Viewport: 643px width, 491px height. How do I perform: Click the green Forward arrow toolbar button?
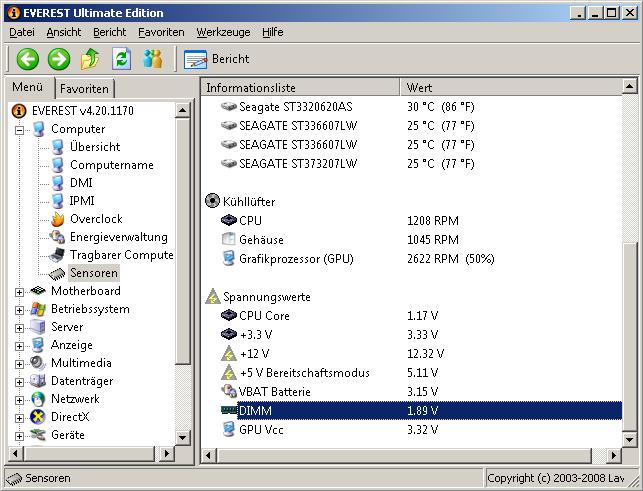click(59, 59)
